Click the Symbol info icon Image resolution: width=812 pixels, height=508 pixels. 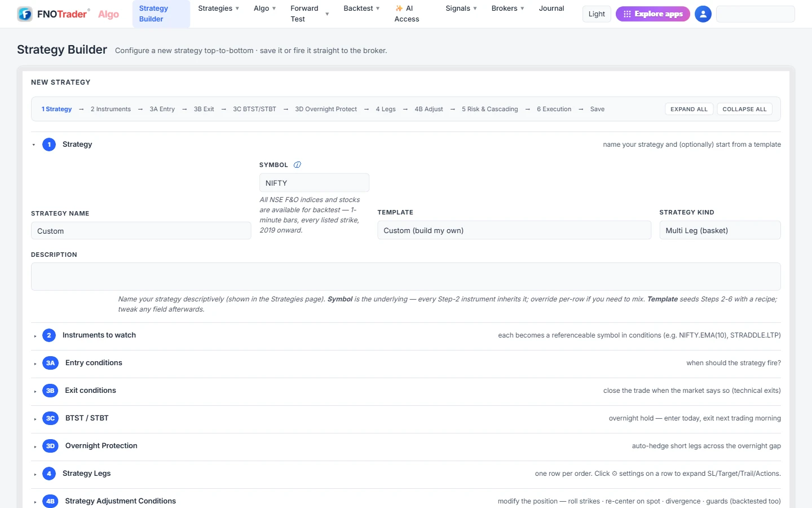click(297, 165)
